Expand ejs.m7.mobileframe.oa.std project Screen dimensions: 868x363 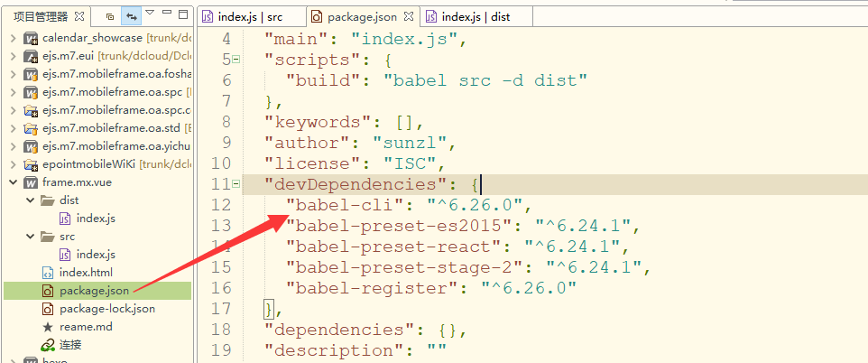coord(14,128)
